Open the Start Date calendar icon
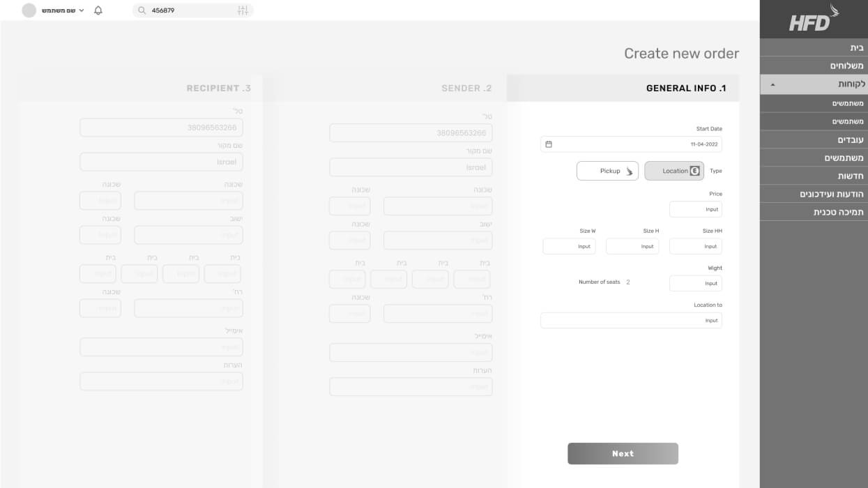The image size is (868, 488). tap(549, 144)
